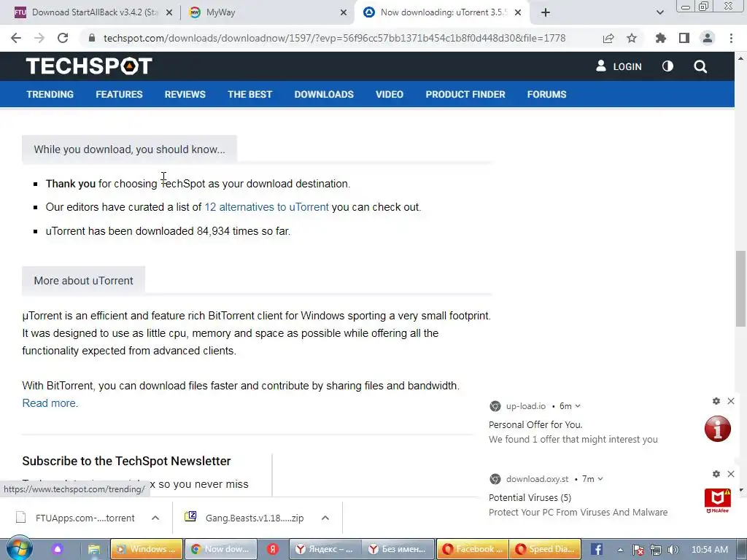Open the Chrome extensions puzzle icon
747x560 pixels.
661,38
